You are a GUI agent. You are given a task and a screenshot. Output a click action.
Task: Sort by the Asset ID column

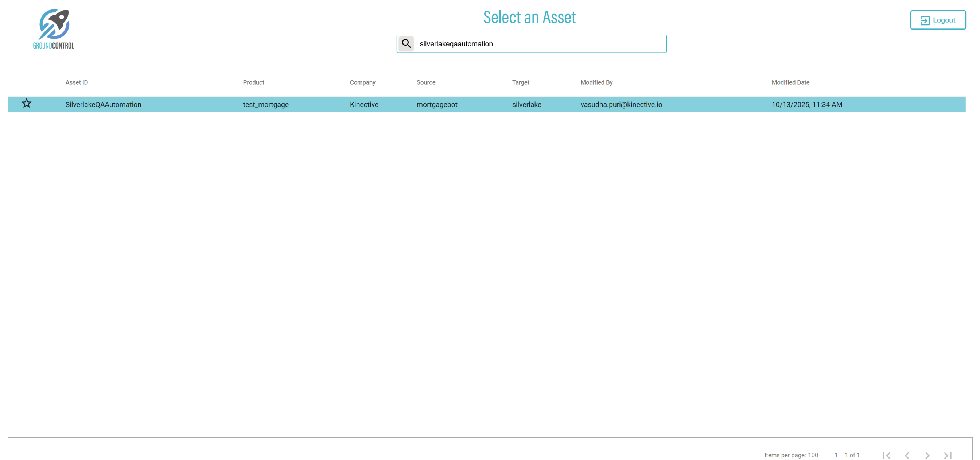(x=77, y=82)
